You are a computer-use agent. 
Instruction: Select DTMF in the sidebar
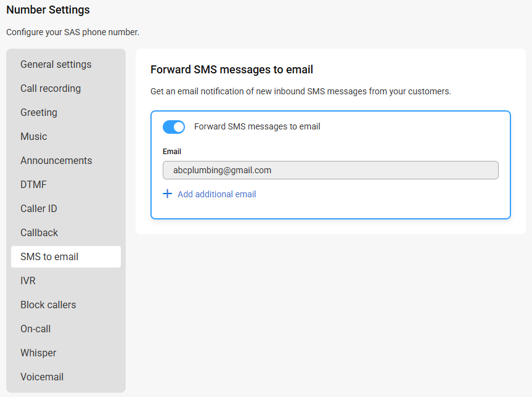coord(66,184)
